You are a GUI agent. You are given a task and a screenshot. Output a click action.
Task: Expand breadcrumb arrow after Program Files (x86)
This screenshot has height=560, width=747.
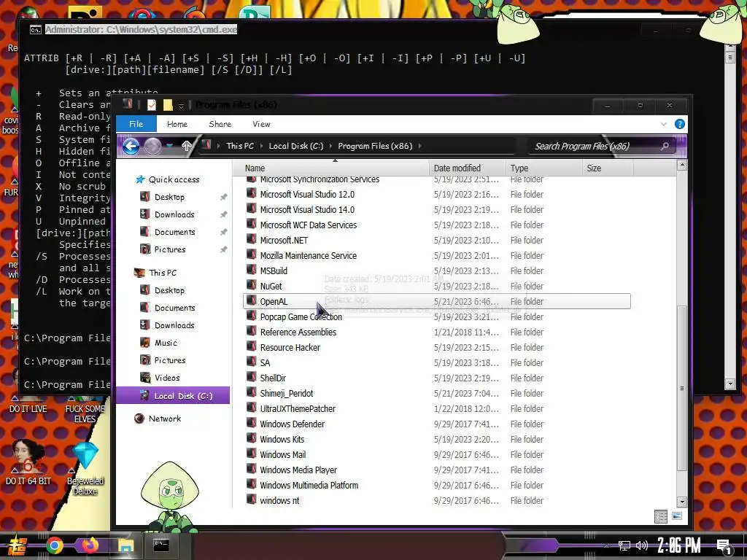coord(419,146)
